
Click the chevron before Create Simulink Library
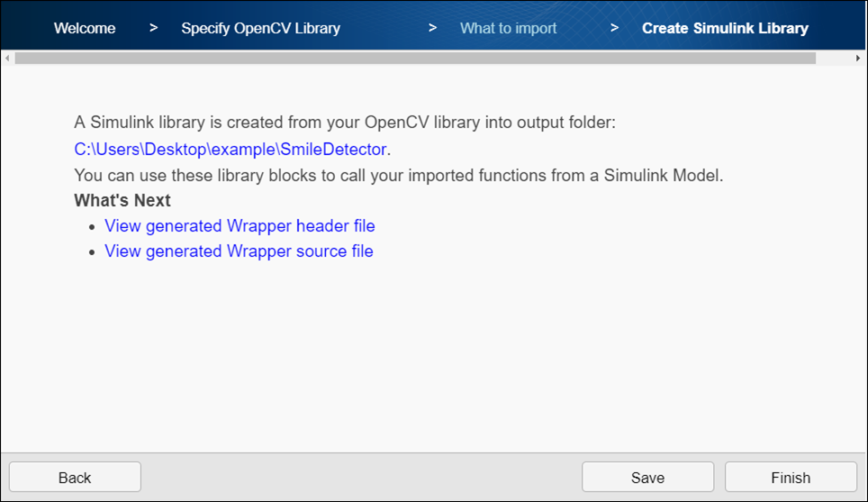(x=615, y=28)
